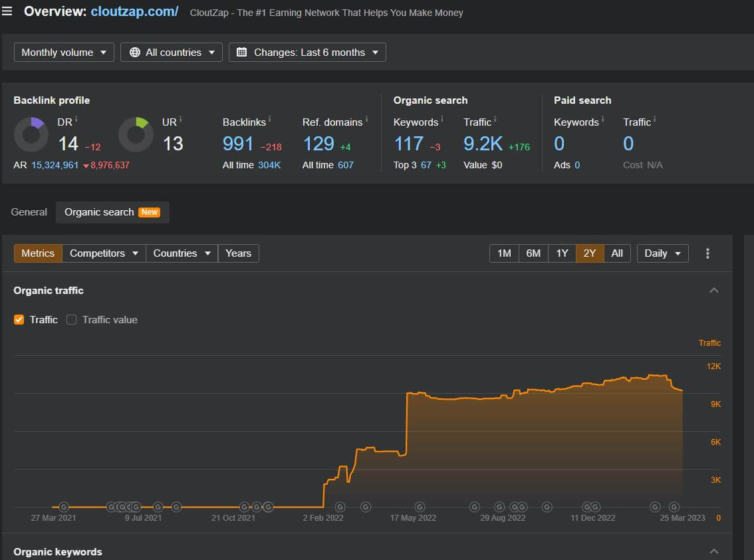The image size is (754, 560).
Task: Collapse the Organic traffic section
Action: [x=714, y=291]
